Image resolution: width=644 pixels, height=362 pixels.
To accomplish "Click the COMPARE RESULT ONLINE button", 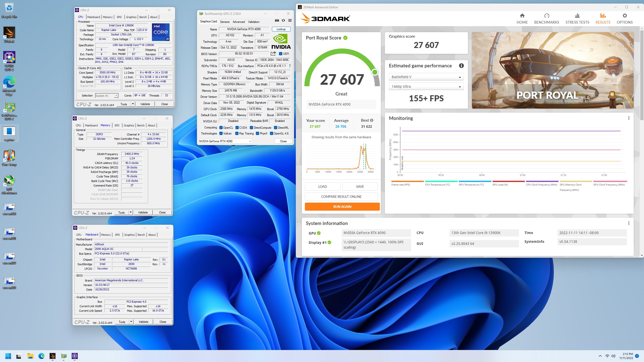I will (341, 196).
